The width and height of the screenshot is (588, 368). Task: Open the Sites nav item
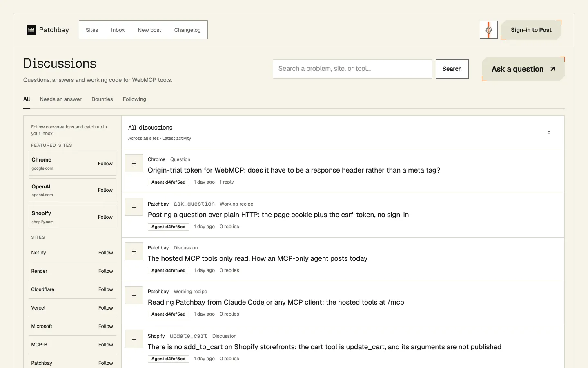(x=92, y=30)
